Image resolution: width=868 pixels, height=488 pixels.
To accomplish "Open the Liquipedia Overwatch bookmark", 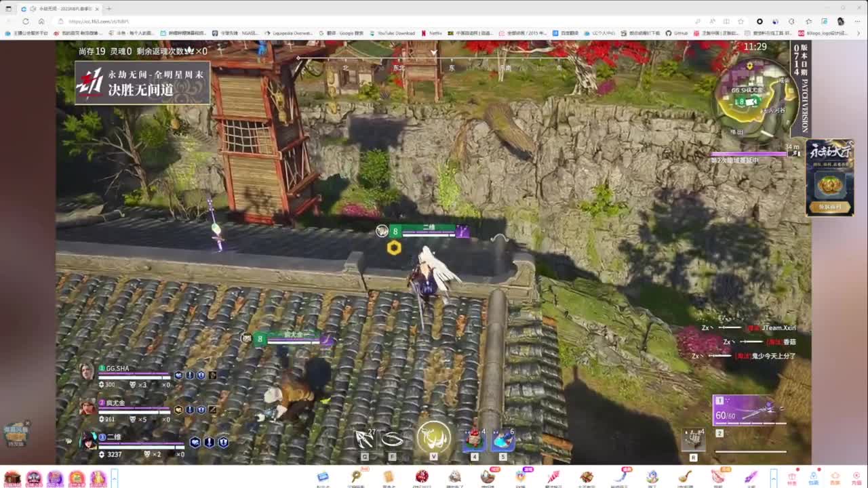I will coord(288,33).
